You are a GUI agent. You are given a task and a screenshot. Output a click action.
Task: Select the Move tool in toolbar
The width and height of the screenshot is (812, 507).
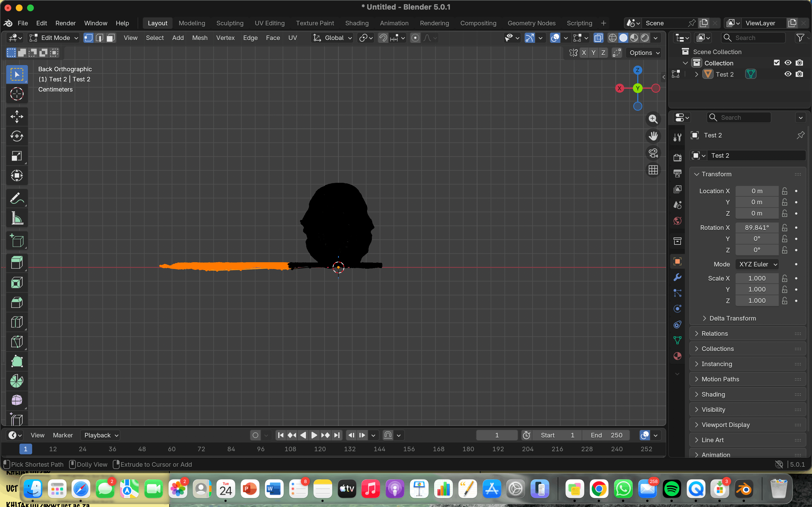16,116
